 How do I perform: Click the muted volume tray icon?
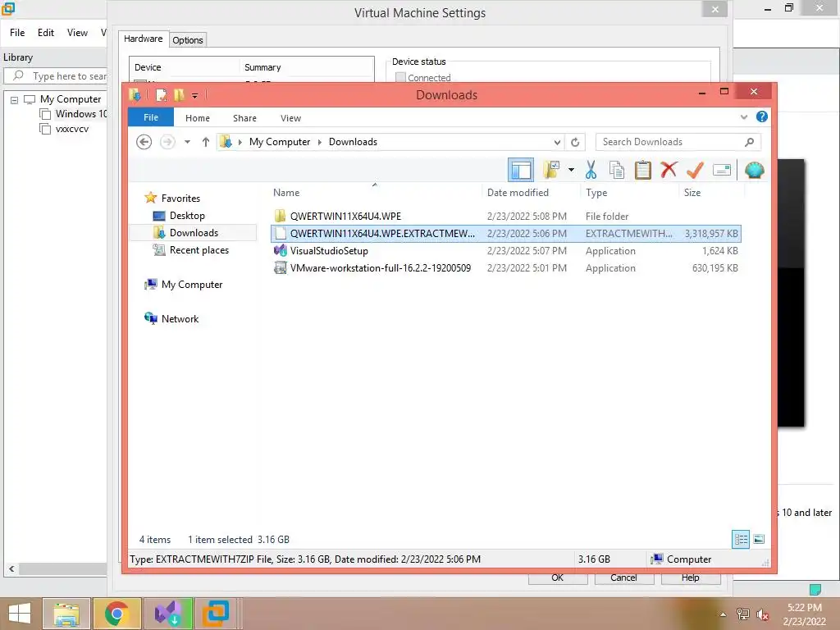[x=762, y=614]
